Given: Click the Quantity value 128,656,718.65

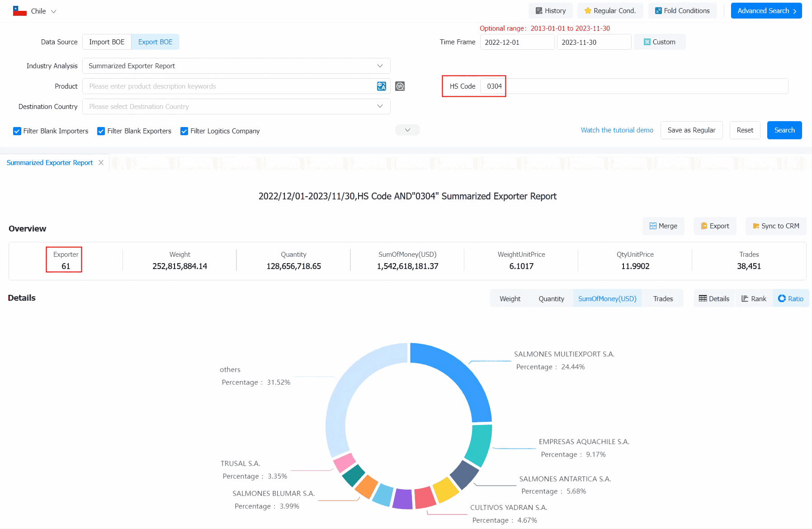Looking at the screenshot, I should 293,266.
